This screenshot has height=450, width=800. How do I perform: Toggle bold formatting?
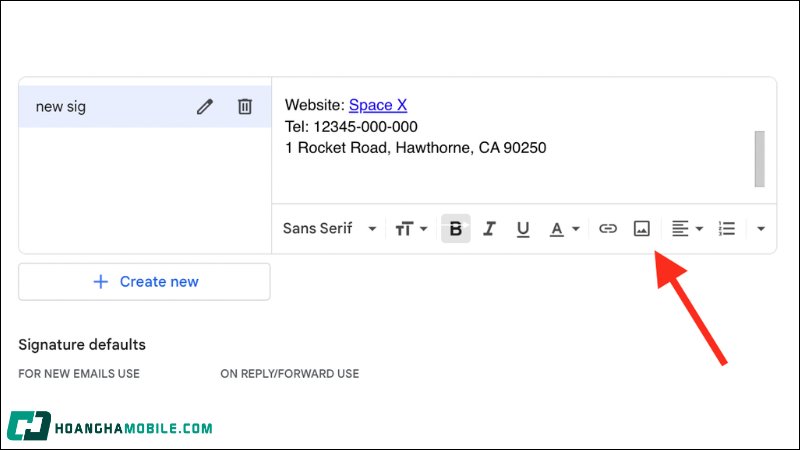coord(456,229)
